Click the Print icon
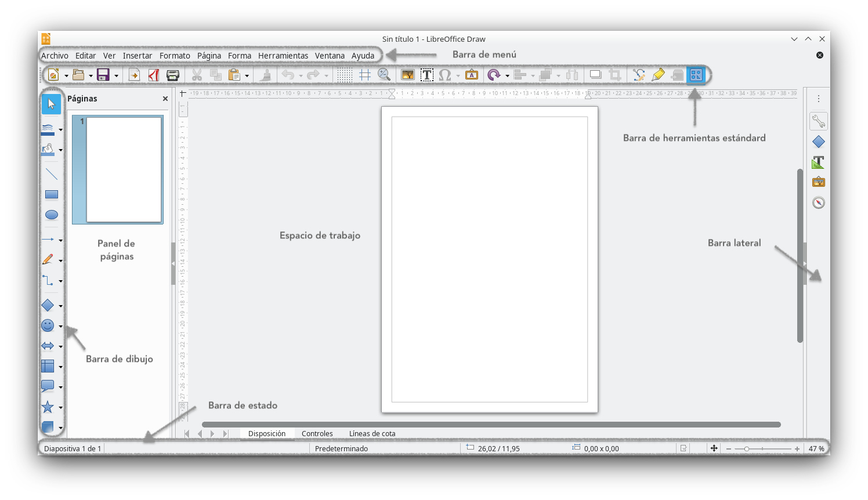This screenshot has height=500, width=868. [x=173, y=75]
